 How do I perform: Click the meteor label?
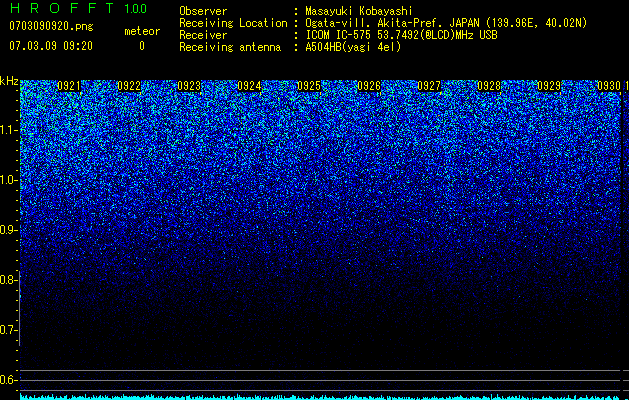coord(142,31)
